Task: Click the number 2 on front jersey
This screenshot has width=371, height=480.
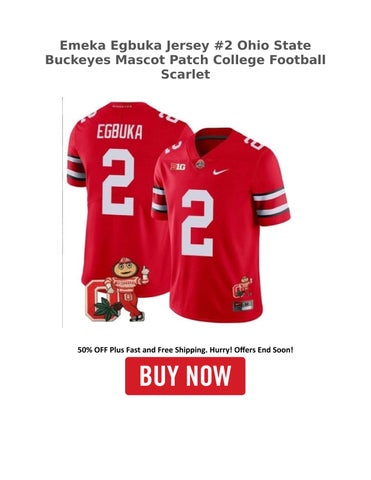Action: [198, 223]
